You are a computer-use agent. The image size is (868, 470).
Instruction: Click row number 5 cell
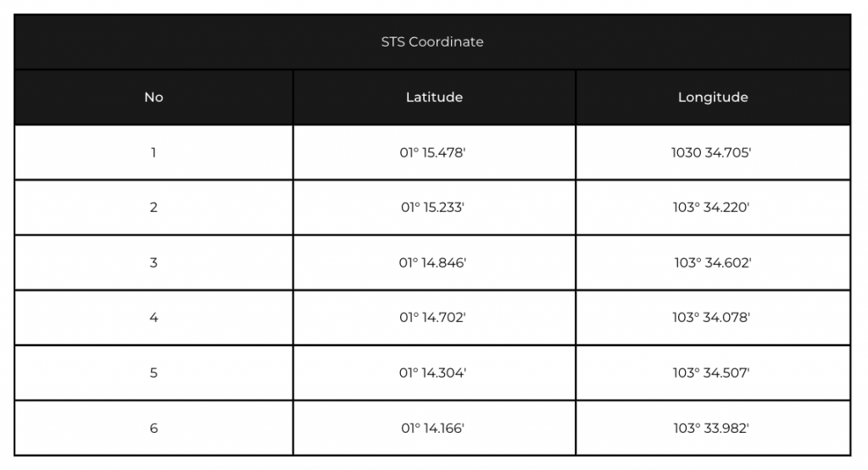pyautogui.click(x=153, y=373)
